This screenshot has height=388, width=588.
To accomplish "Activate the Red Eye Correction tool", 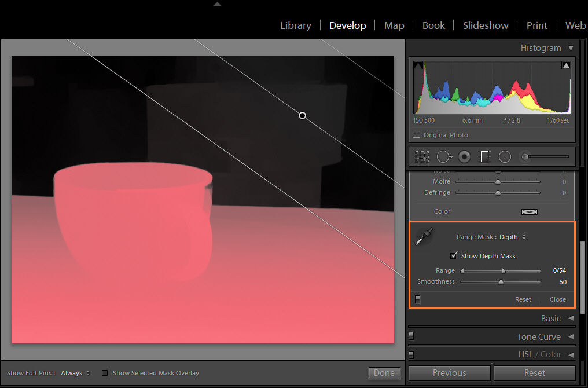I will point(464,156).
